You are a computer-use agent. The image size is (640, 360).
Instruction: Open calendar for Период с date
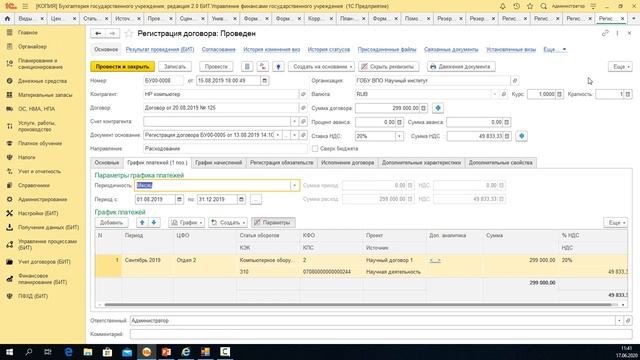179,199
